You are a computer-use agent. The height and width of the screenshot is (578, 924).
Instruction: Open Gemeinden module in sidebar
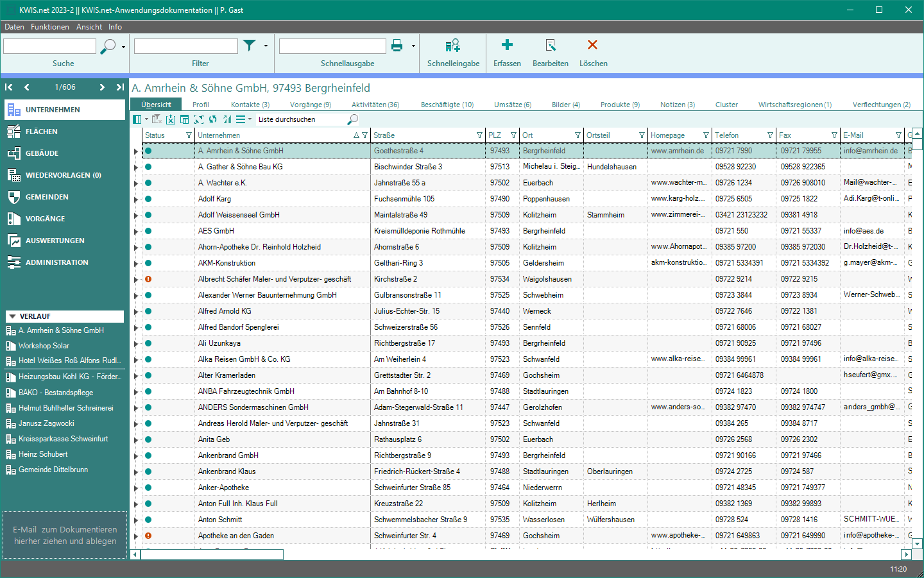pos(64,197)
